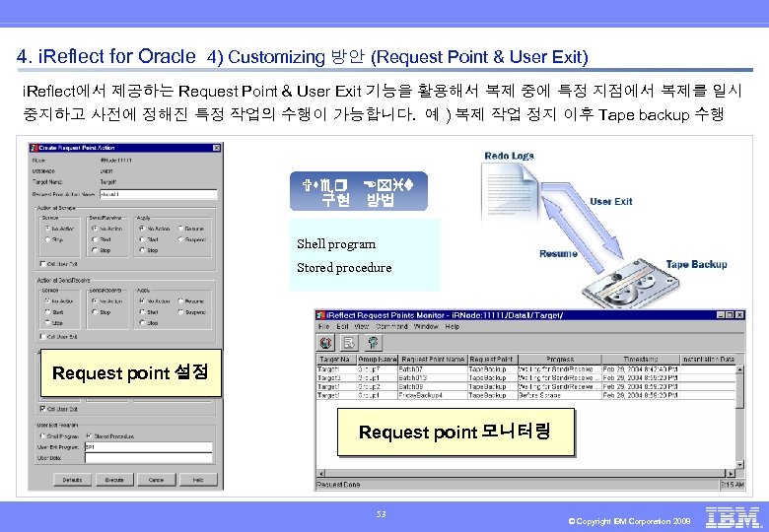Image resolution: width=769 pixels, height=532 pixels.
Task: Sort by the Group Name column header
Action: coord(378,359)
